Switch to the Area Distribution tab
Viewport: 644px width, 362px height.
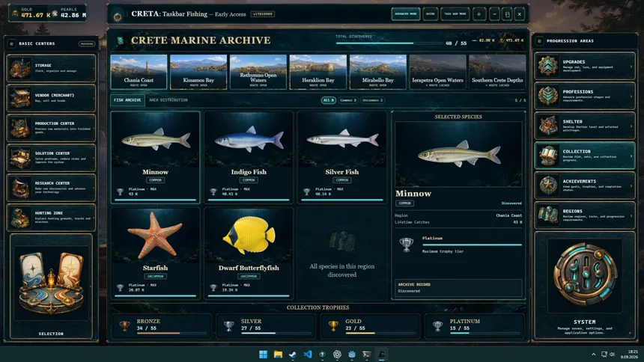tap(168, 100)
